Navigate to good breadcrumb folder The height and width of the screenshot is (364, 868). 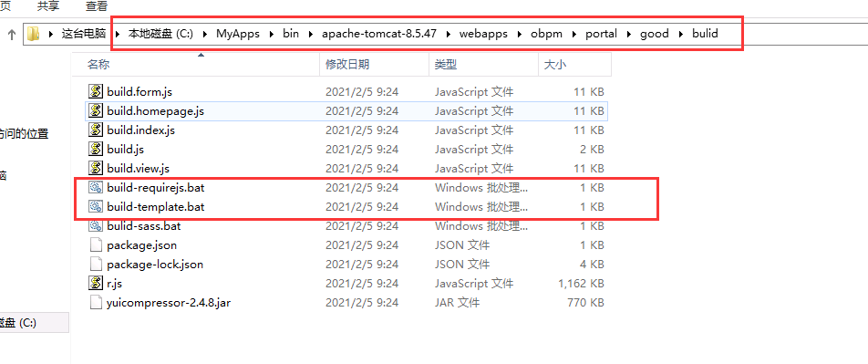tap(655, 34)
